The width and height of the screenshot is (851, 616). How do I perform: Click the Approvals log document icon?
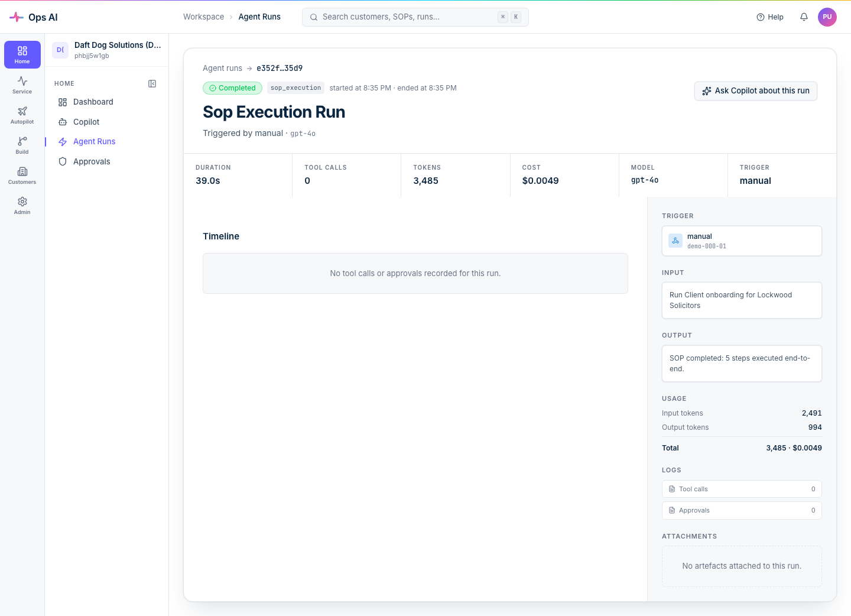(672, 510)
